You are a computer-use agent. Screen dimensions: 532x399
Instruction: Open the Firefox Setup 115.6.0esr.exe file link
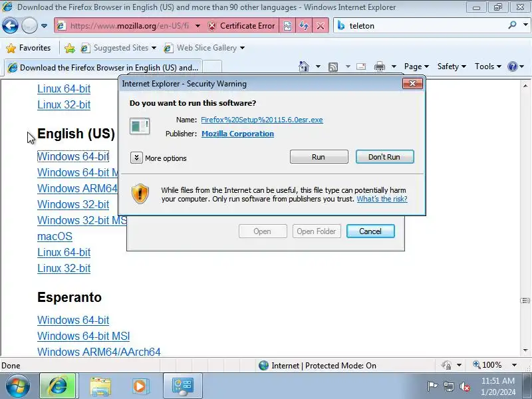pos(262,120)
